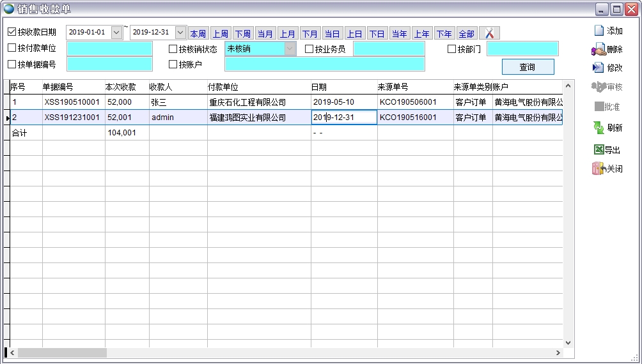The image size is (642, 364).
Task: Enable the 按付款单位 checkbox
Action: (12, 48)
